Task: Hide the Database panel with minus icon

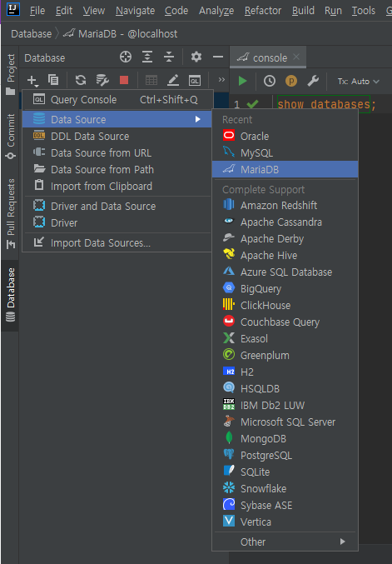Action: pyautogui.click(x=218, y=57)
